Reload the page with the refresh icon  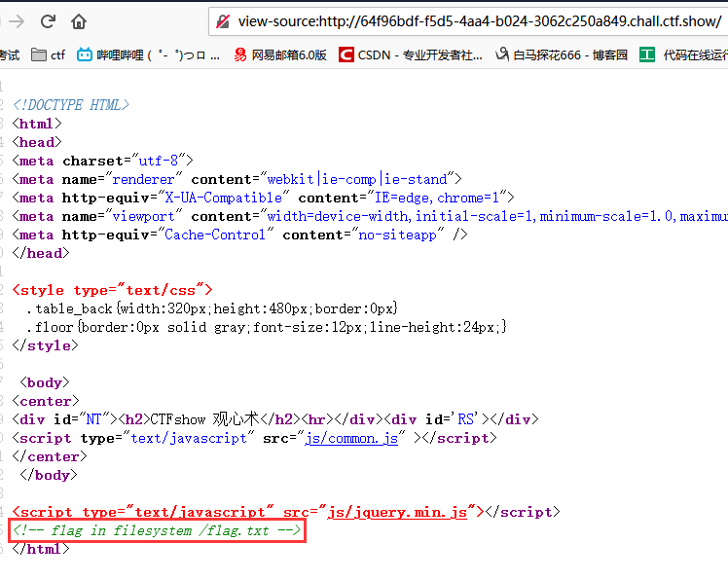48,21
